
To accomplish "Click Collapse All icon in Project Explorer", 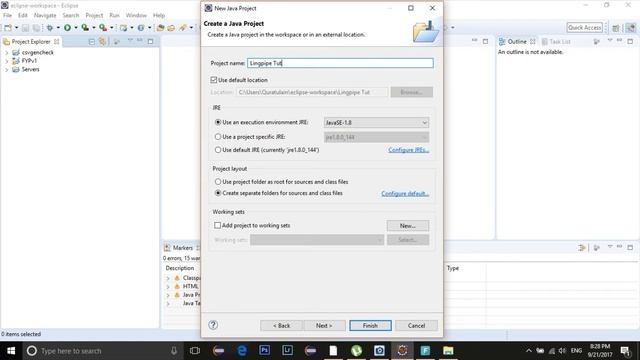I will (92, 42).
